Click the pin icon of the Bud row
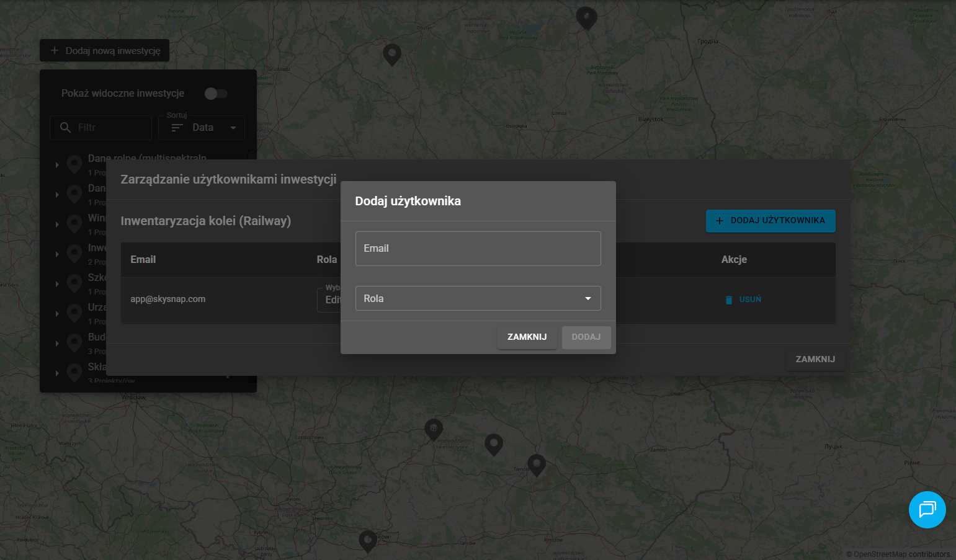956x560 pixels. 74,343
